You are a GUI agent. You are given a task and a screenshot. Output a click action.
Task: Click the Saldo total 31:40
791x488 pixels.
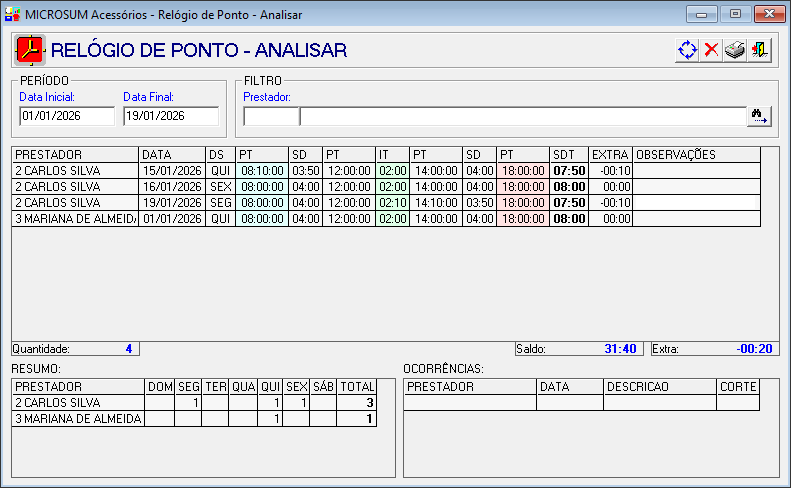tap(620, 349)
